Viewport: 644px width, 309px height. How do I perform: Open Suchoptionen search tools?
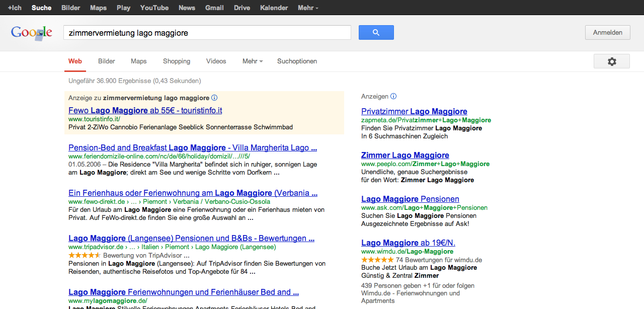pyautogui.click(x=297, y=61)
